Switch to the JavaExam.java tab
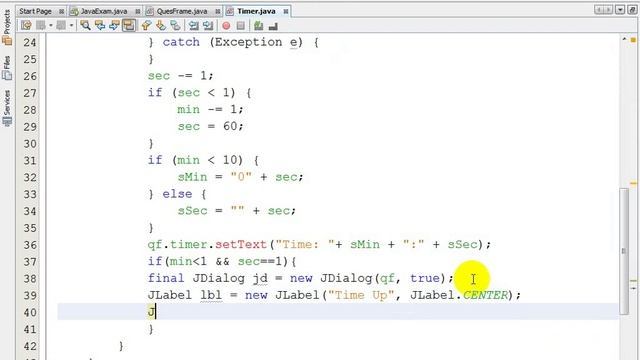The width and height of the screenshot is (640, 360). tap(104, 11)
